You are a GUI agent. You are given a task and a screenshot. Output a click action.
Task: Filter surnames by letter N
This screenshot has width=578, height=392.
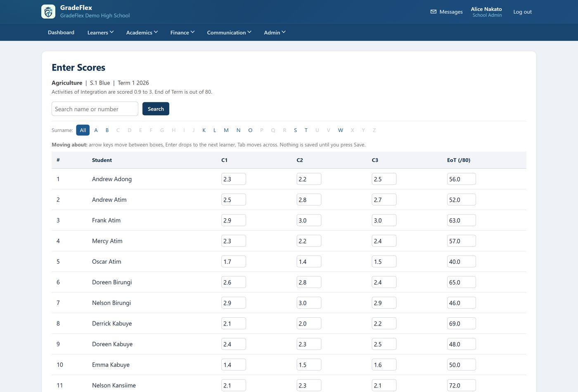click(238, 130)
